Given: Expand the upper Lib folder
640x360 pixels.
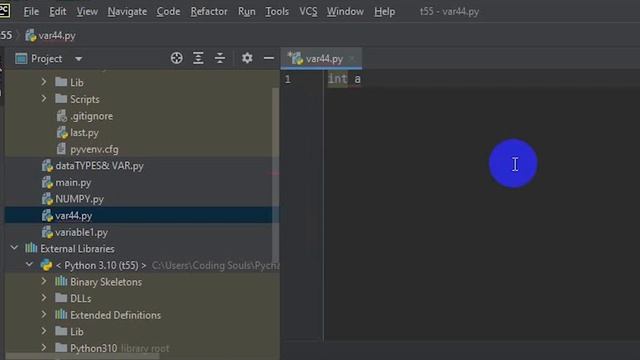Looking at the screenshot, I should pos(44,82).
